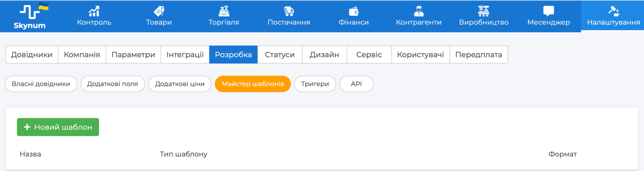
Task: Open Товари via the price tag icon
Action: tap(159, 11)
